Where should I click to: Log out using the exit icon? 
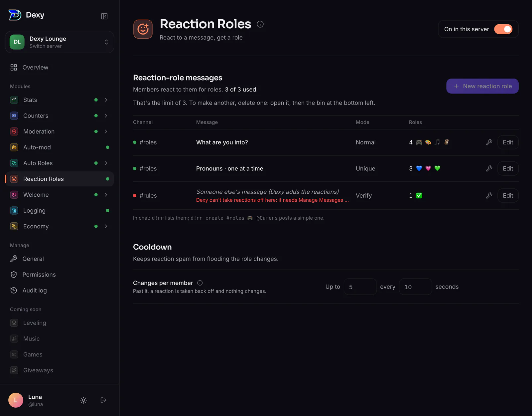click(x=103, y=400)
